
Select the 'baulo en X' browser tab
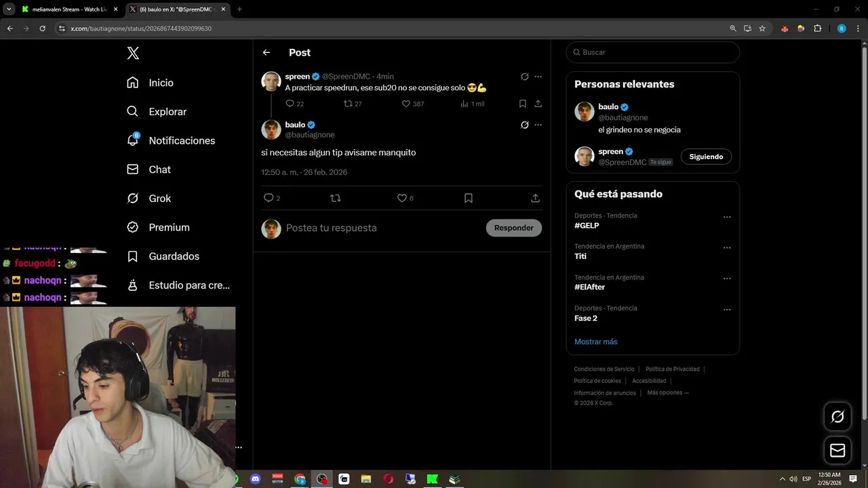(178, 9)
